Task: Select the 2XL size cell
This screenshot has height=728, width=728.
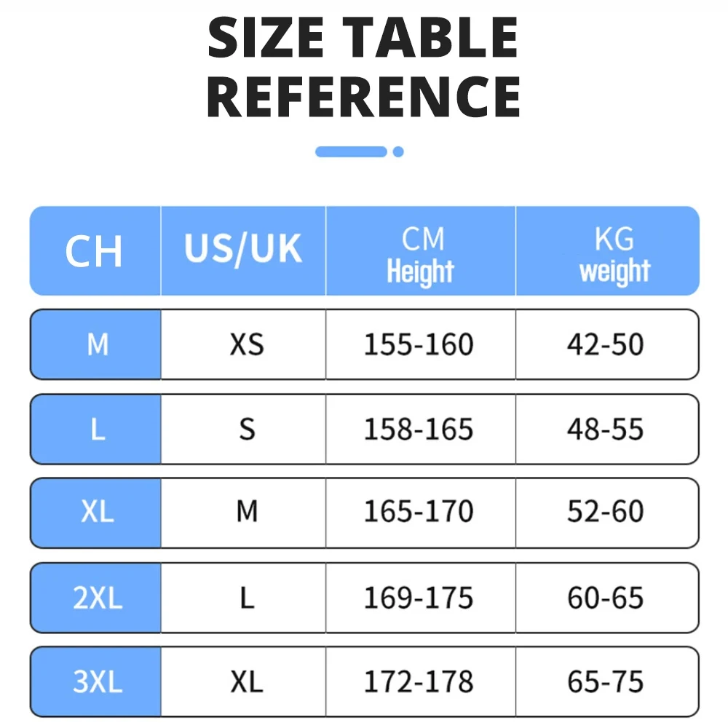Action: tap(97, 598)
